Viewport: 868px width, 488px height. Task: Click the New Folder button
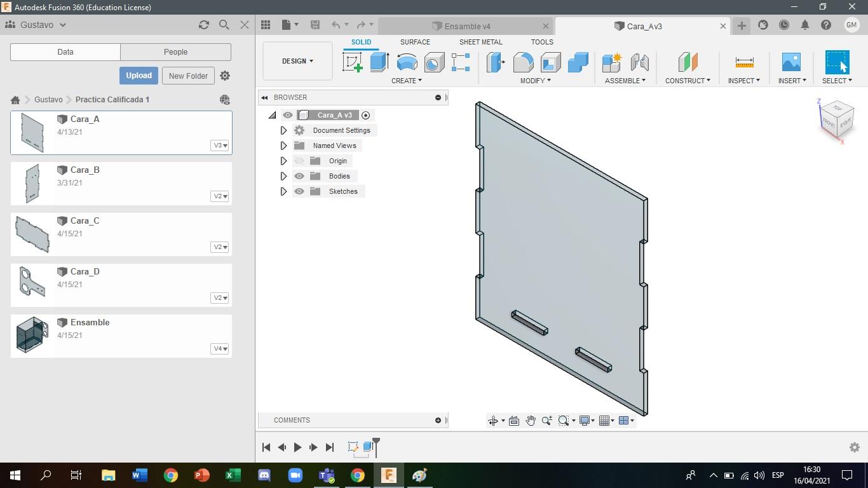coord(188,76)
